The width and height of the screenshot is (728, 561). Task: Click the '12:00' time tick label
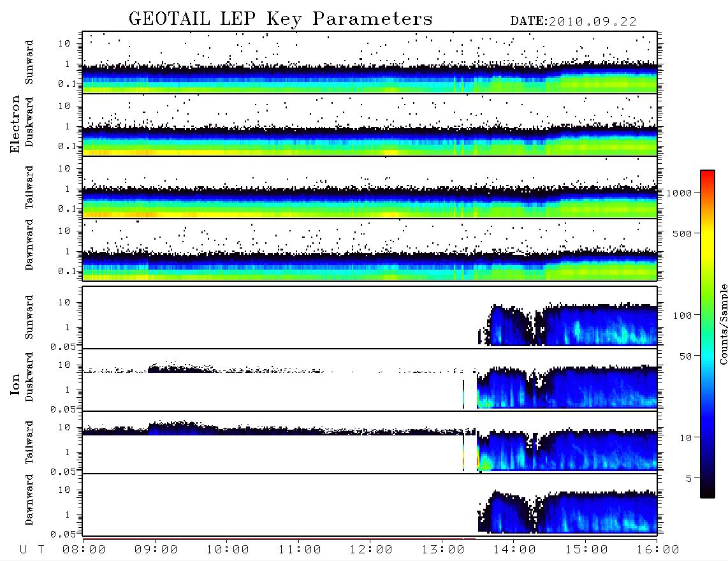coord(371,550)
